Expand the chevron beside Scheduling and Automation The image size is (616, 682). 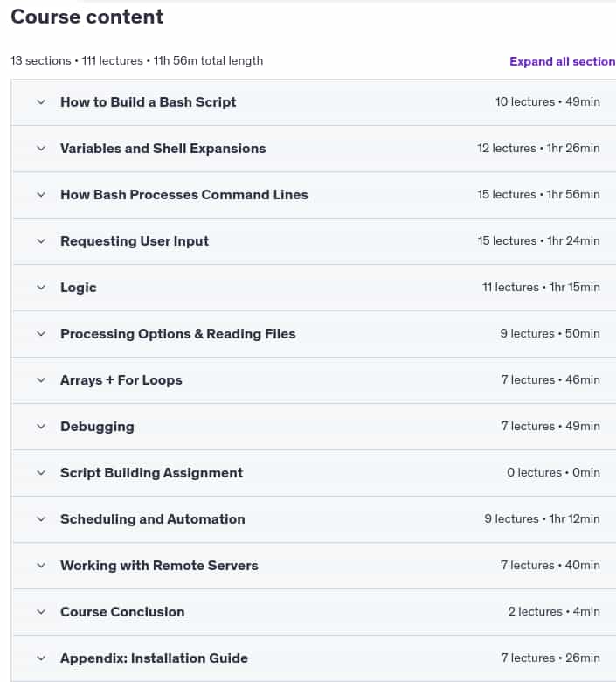pos(41,519)
